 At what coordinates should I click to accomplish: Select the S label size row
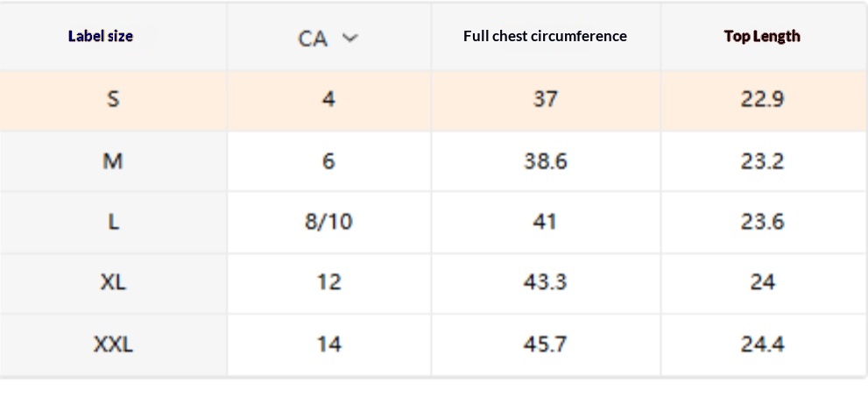113,99
